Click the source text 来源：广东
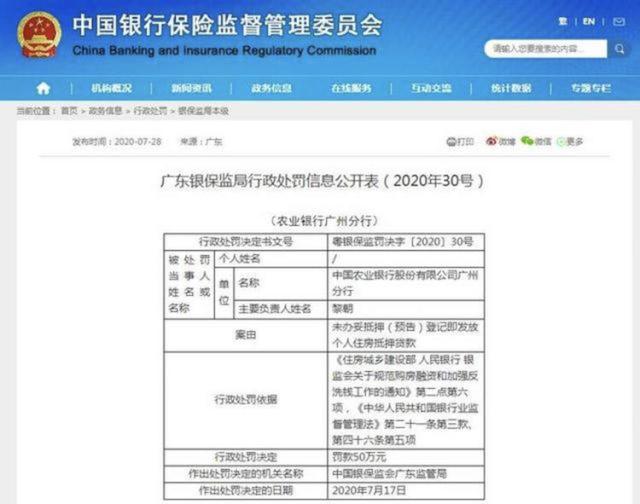This screenshot has height=504, width=640. (201, 142)
